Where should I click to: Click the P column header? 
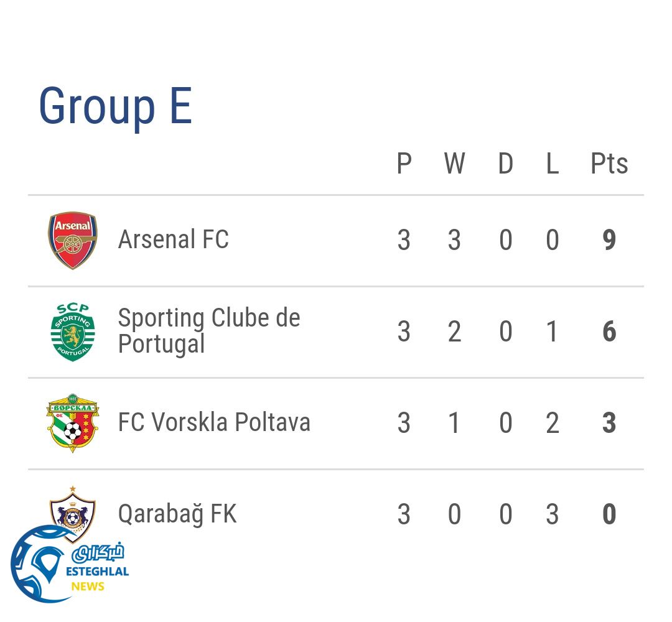(404, 164)
